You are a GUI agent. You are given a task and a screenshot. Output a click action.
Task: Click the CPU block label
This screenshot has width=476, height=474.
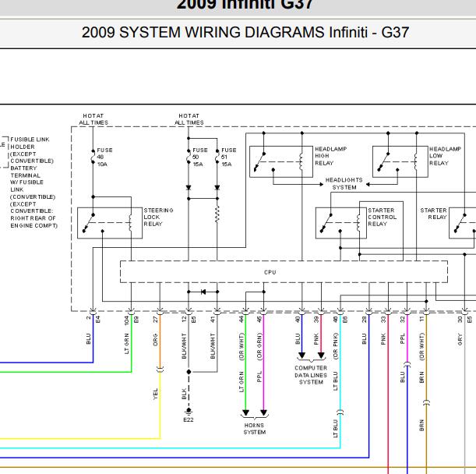point(270,272)
